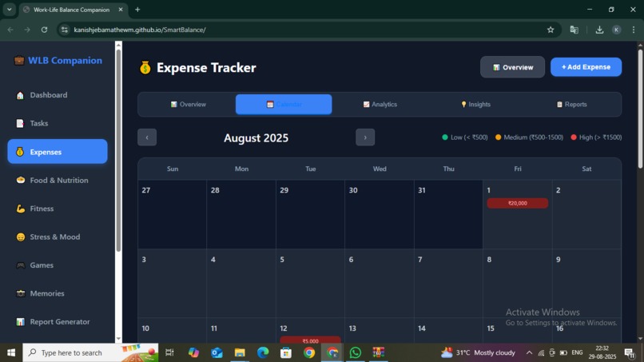The height and width of the screenshot is (362, 644).
Task: Open Stress & Mood section
Action: tap(58, 237)
